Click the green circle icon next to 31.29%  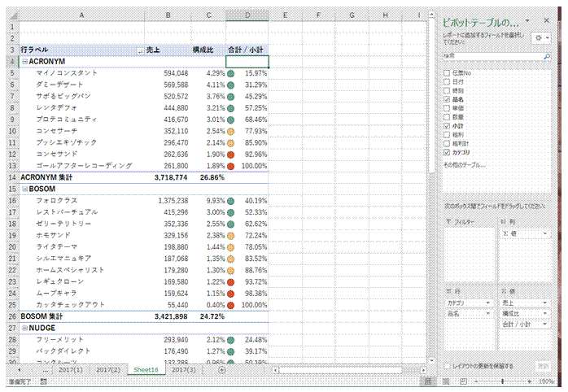[230, 85]
